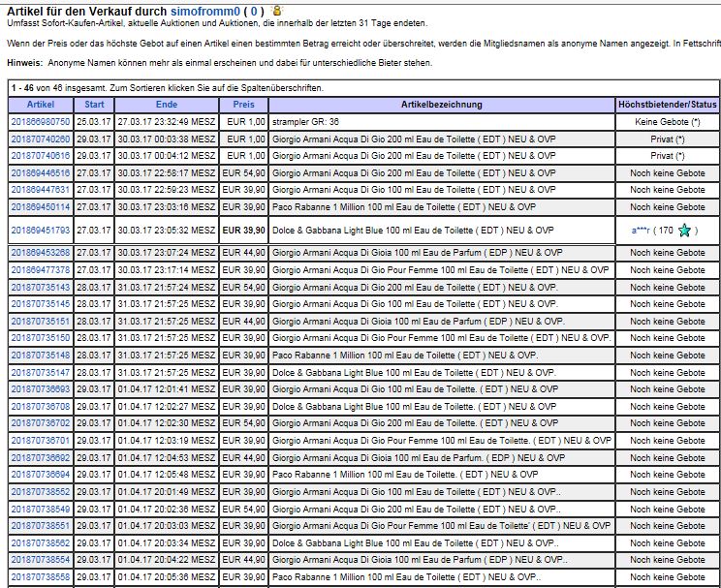
Task: Open item link ending 01.04.17 20:03:03
Action: pyautogui.click(x=41, y=525)
